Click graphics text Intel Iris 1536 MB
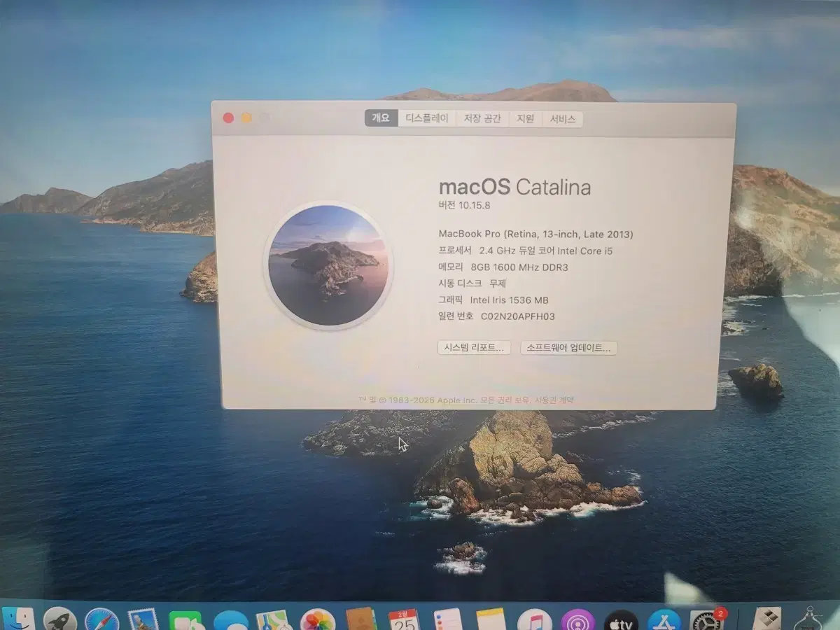 tap(509, 300)
